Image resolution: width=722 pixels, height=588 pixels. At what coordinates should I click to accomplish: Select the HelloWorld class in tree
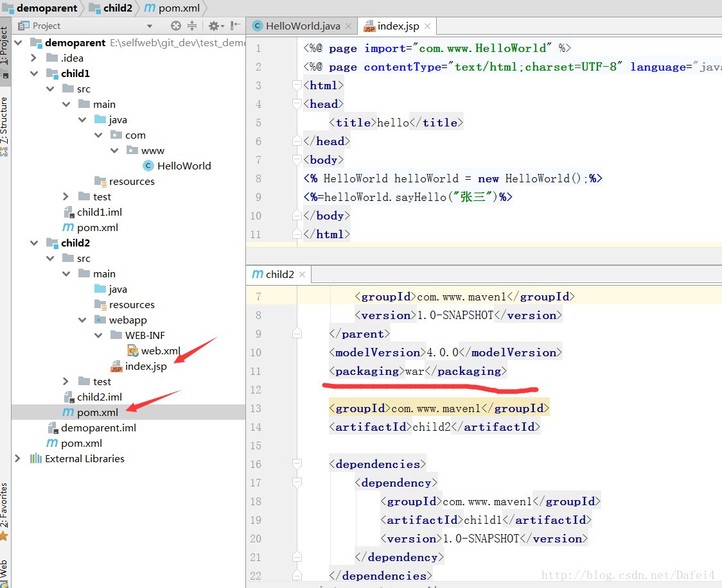point(184,166)
